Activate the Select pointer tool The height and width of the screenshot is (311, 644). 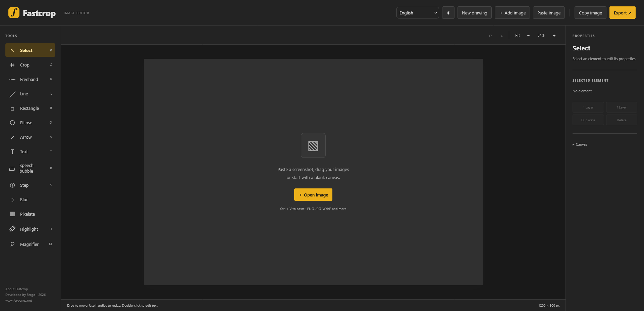point(30,50)
